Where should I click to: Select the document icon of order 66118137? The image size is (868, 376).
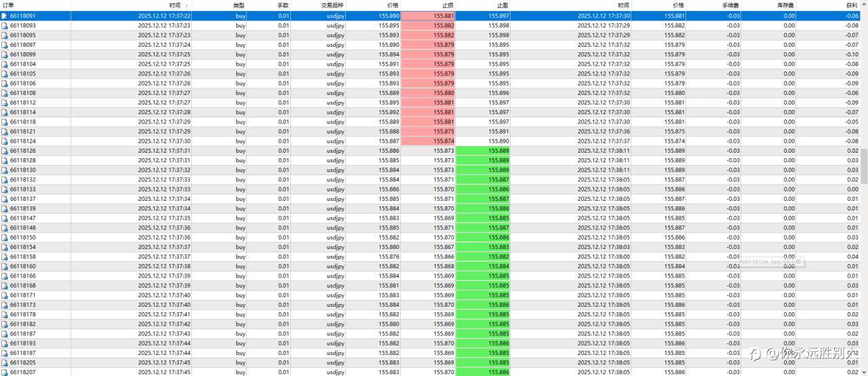[4, 199]
